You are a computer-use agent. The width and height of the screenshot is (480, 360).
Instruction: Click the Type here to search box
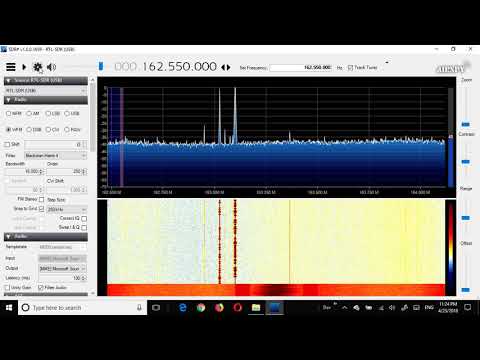point(82,307)
